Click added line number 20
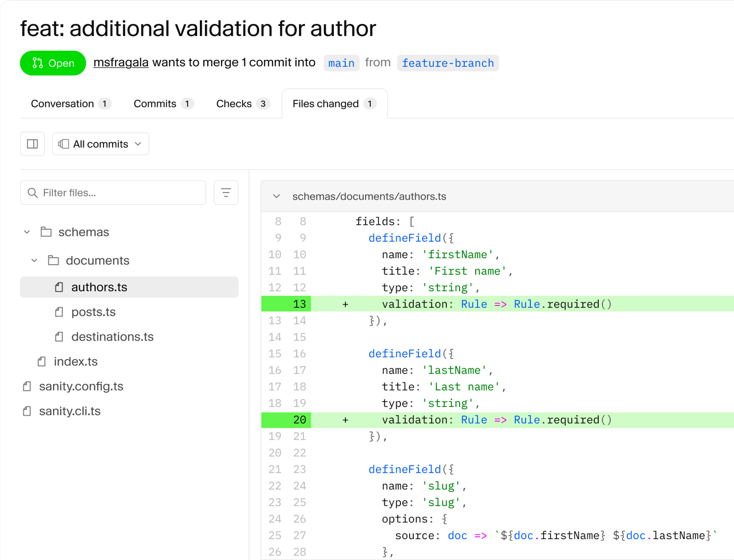The height and width of the screenshot is (560, 734). pyautogui.click(x=299, y=420)
